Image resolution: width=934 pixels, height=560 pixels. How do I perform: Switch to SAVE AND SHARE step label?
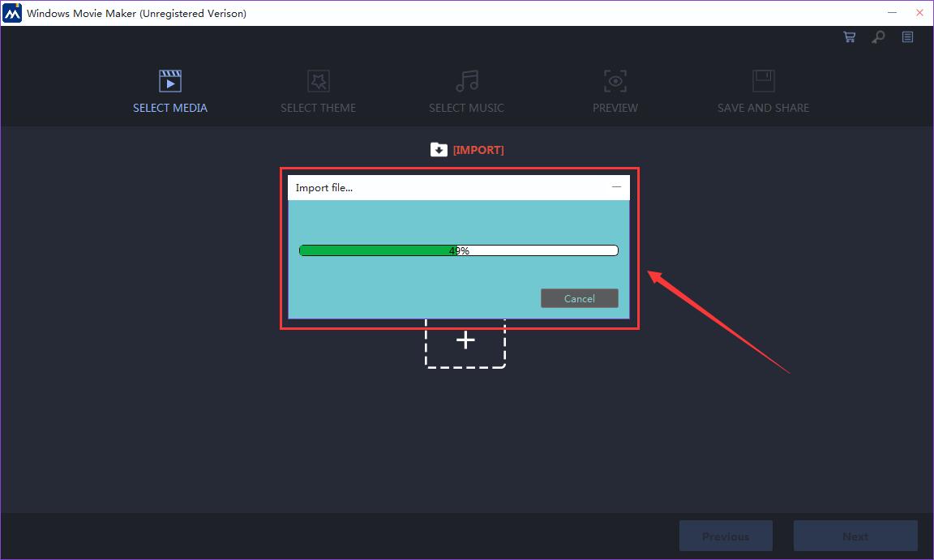point(763,108)
